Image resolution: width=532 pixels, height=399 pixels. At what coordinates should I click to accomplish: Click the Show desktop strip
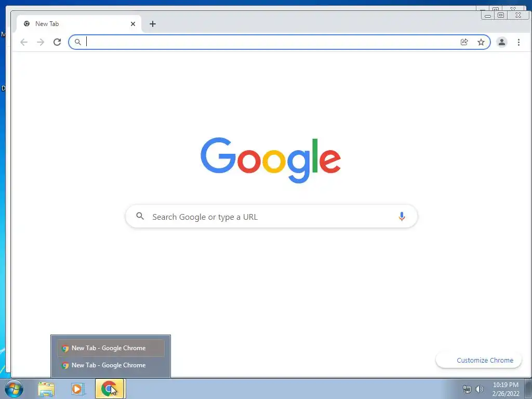pos(528,389)
